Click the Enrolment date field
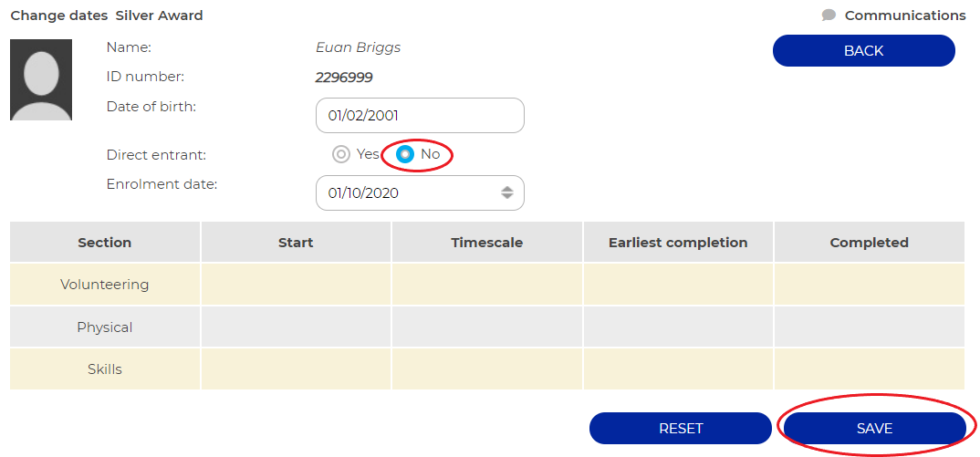The height and width of the screenshot is (457, 980). (420, 193)
